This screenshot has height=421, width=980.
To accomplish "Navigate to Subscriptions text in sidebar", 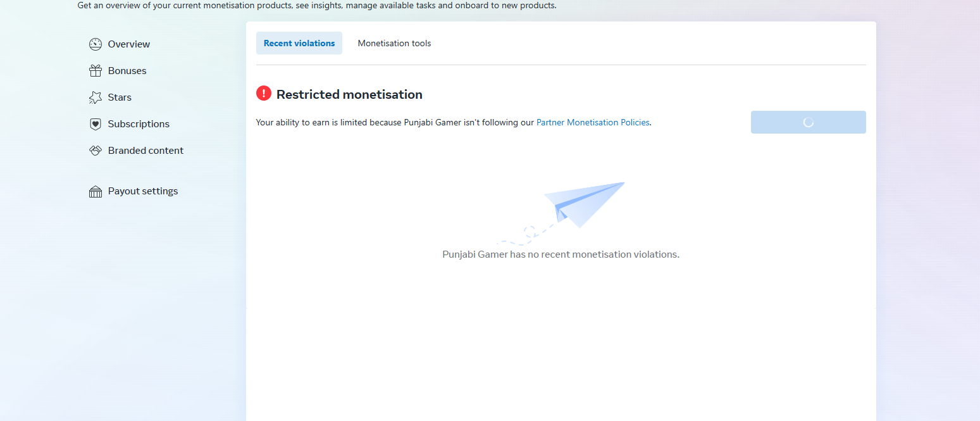I will click(139, 124).
